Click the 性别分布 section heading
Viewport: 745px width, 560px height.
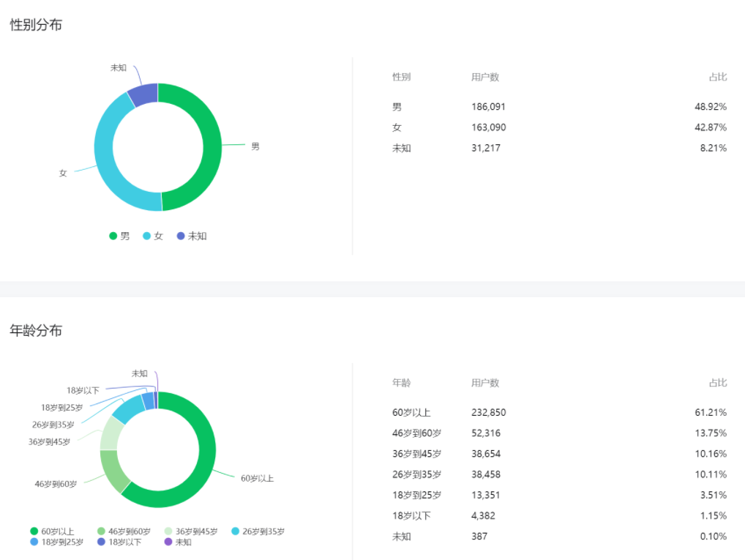pos(36,25)
